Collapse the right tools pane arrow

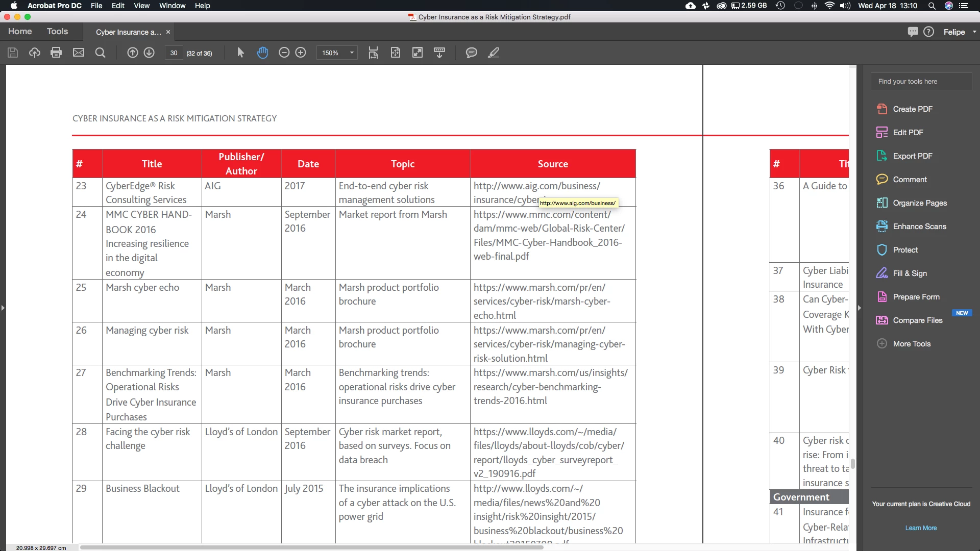click(860, 308)
